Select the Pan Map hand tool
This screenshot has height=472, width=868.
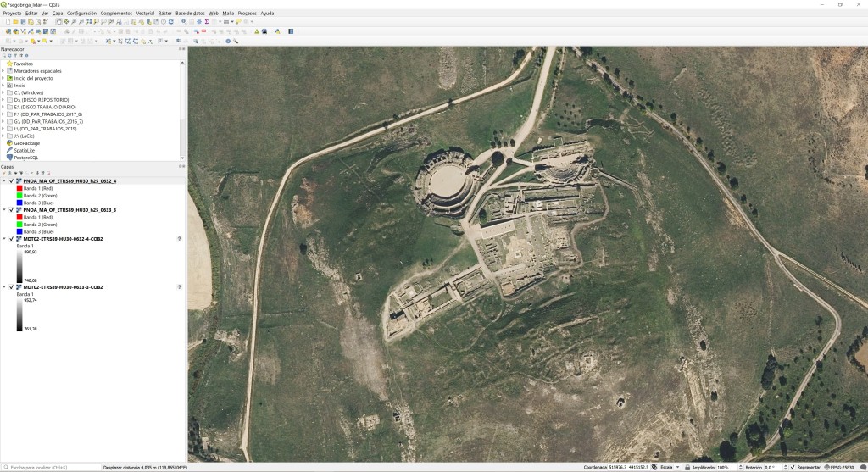(x=58, y=22)
